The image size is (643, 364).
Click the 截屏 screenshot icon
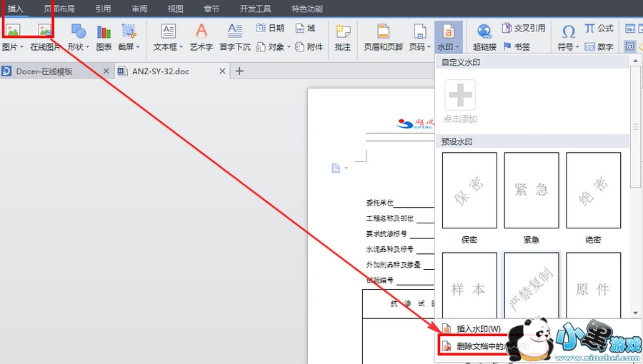point(129,31)
